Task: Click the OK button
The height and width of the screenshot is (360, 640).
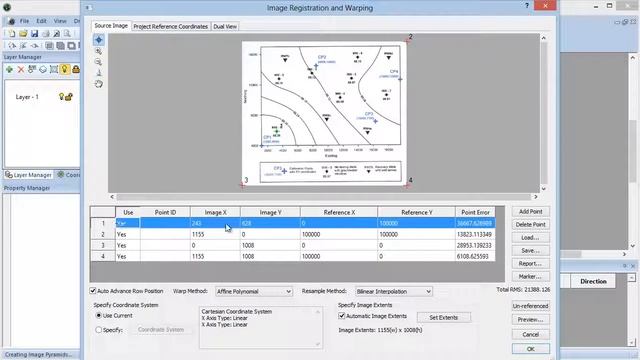Action: pos(531,349)
